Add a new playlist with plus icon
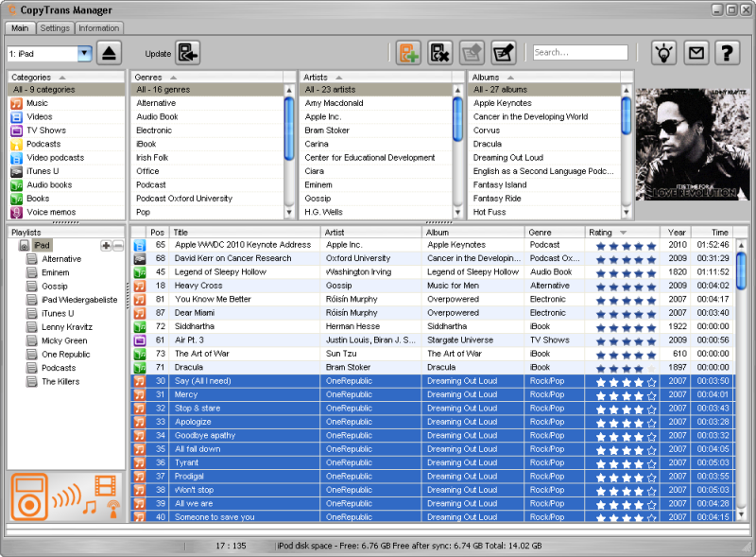 [106, 246]
